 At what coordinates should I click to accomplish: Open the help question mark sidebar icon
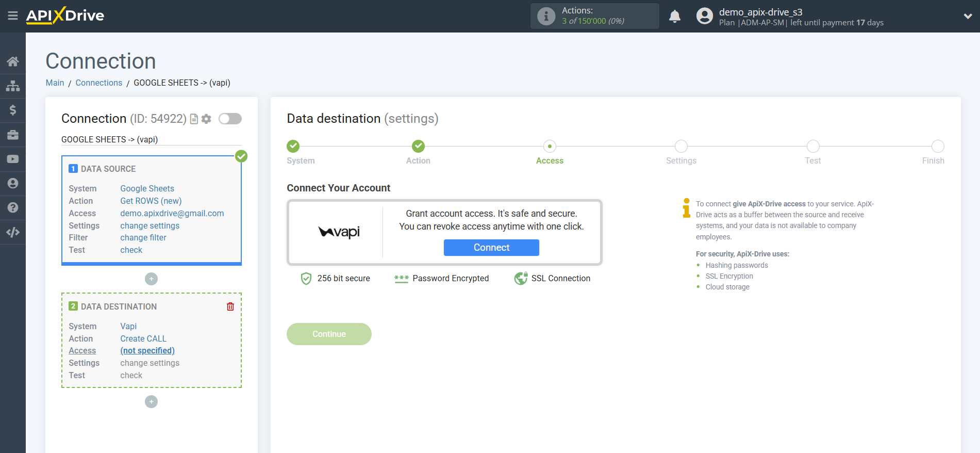point(13,207)
